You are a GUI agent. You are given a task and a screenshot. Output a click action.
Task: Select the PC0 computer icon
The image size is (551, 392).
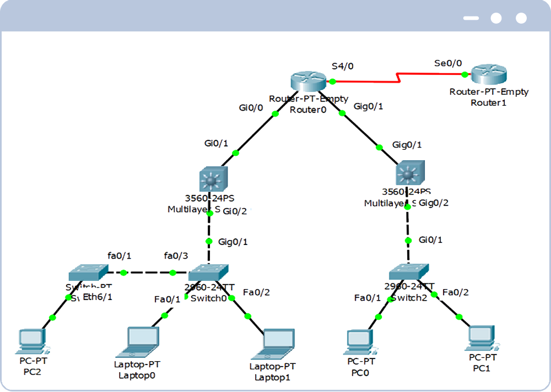tap(361, 341)
